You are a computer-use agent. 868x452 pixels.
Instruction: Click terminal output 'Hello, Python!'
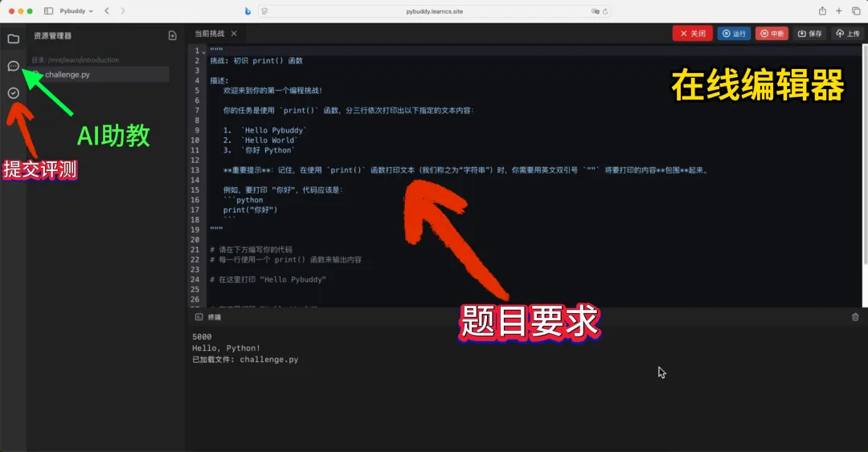(227, 348)
